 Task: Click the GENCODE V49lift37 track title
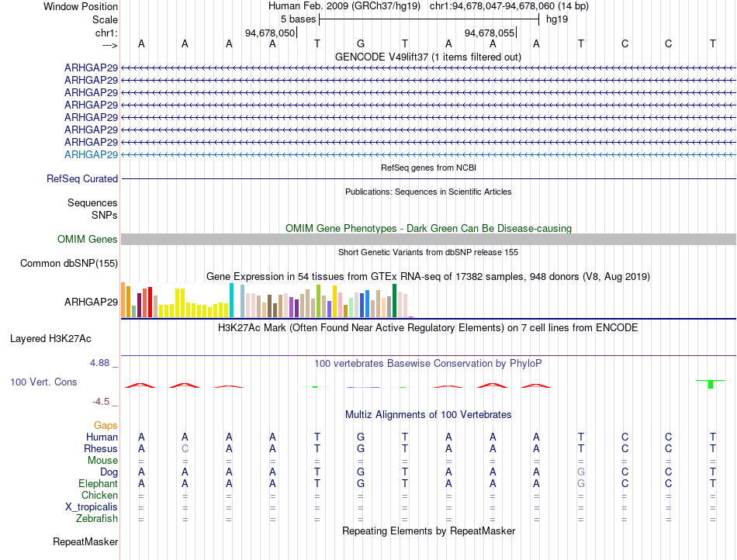click(428, 57)
